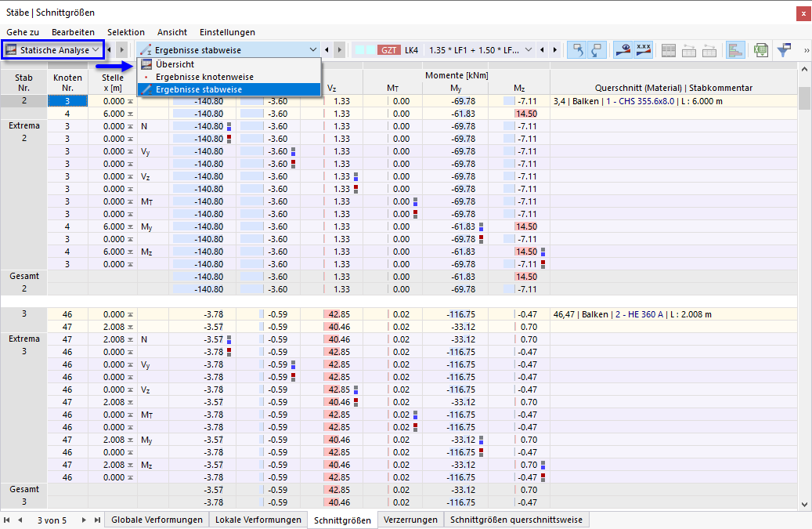
Task: Go to next analysis type arrow
Action: coord(121,49)
